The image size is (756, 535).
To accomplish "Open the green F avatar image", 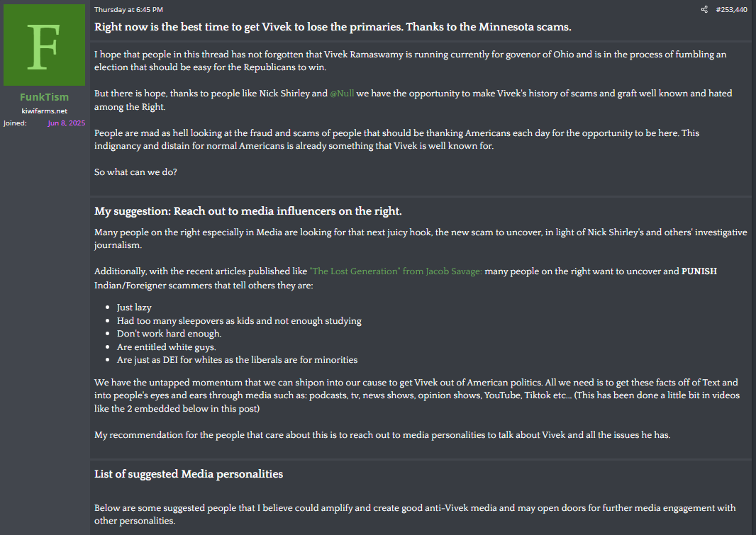I will 45,45.
